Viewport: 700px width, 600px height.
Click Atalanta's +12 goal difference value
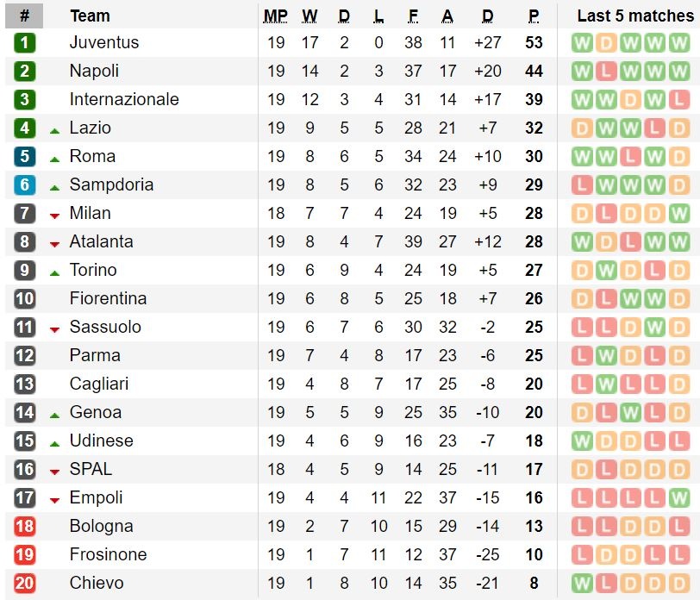click(488, 241)
